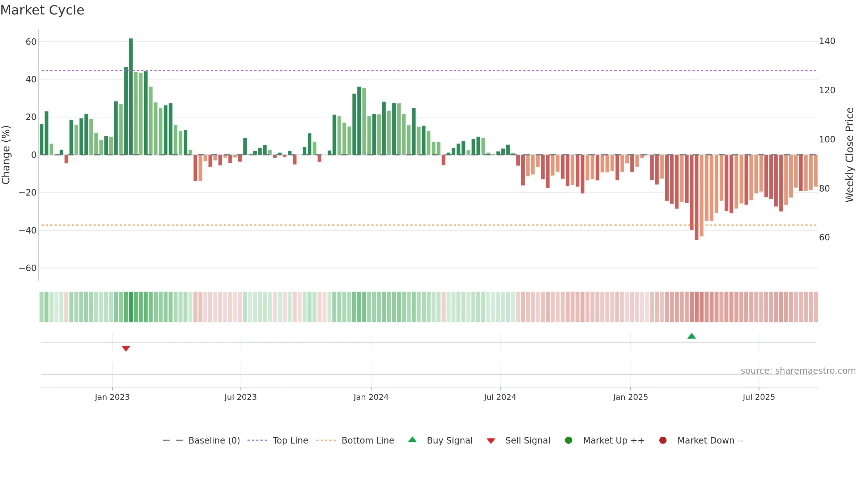Toggle the Baseline (0) legend entry
Viewport: 868px width, 488px height.
tap(201, 440)
